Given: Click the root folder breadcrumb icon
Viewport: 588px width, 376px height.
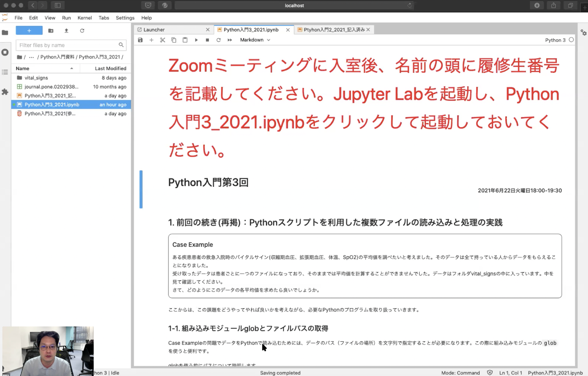Looking at the screenshot, I should tap(19, 57).
